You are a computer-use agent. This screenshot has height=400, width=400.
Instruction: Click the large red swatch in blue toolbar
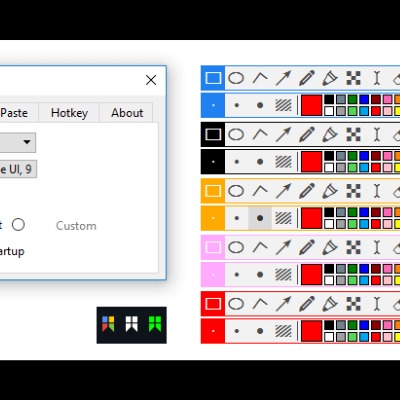312,105
